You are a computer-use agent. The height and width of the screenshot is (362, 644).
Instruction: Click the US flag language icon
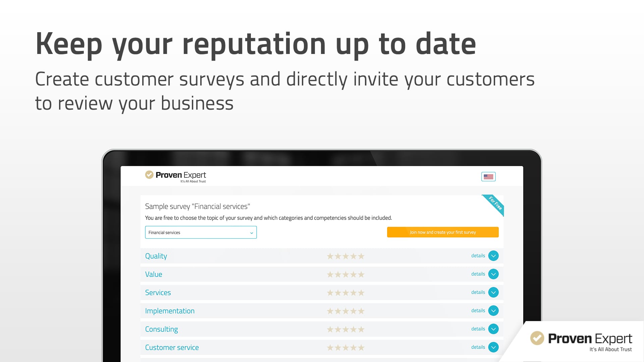coord(488,177)
